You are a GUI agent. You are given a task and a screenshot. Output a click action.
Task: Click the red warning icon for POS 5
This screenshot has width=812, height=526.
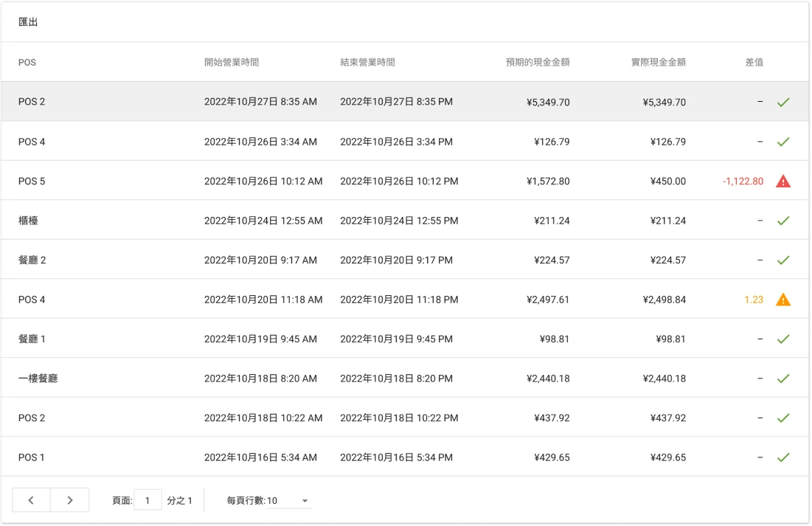pos(782,181)
